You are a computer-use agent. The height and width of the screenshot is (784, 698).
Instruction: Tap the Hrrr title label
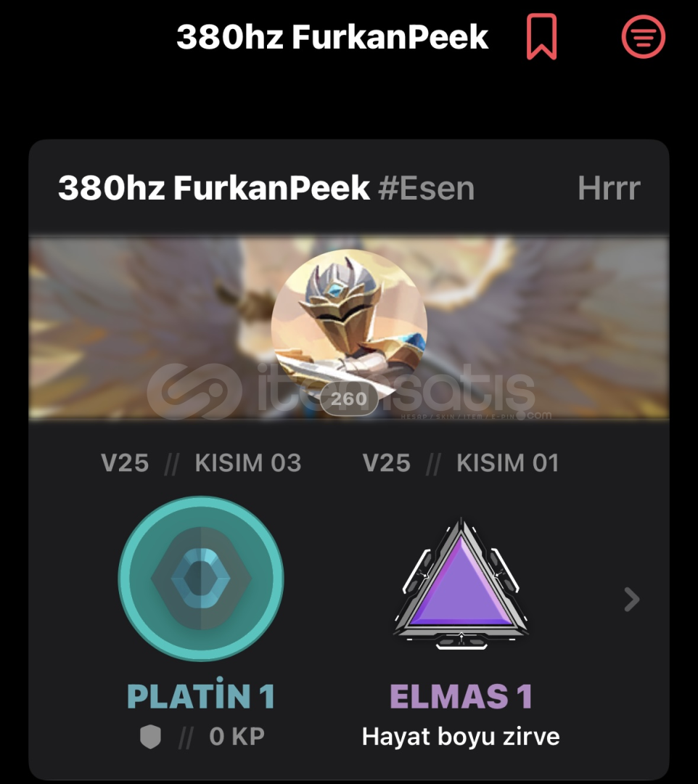[x=609, y=188]
